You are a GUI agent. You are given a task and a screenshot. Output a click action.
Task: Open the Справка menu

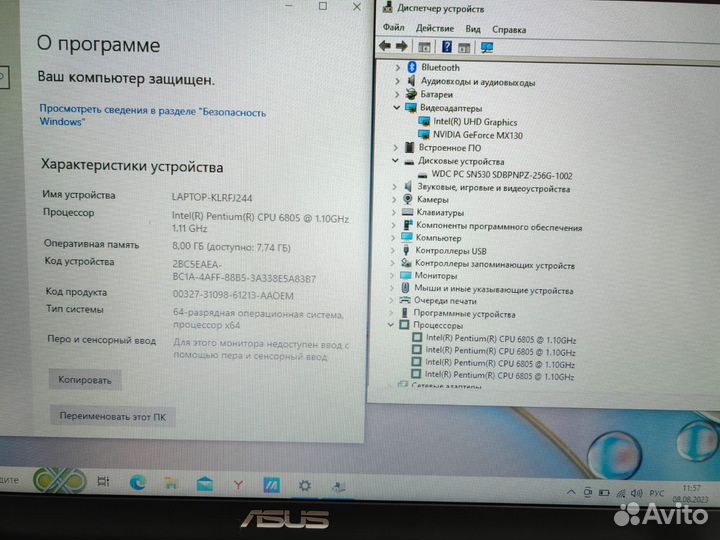(509, 30)
